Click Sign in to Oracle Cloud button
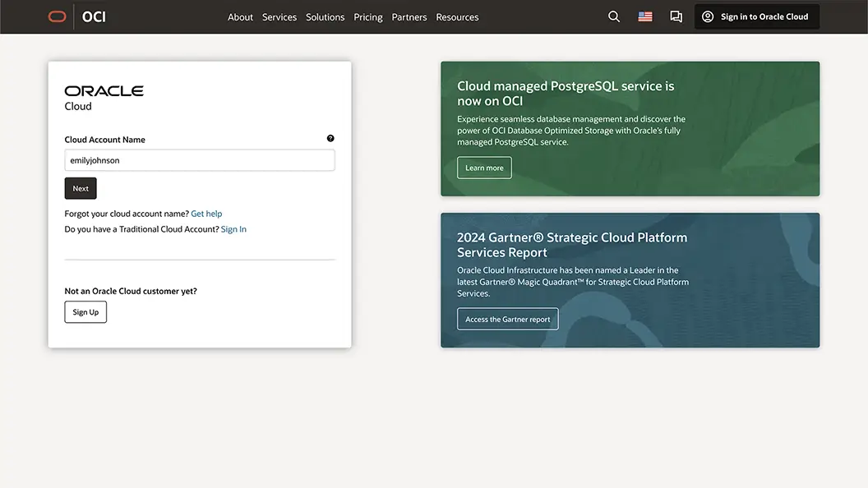 (x=757, y=16)
